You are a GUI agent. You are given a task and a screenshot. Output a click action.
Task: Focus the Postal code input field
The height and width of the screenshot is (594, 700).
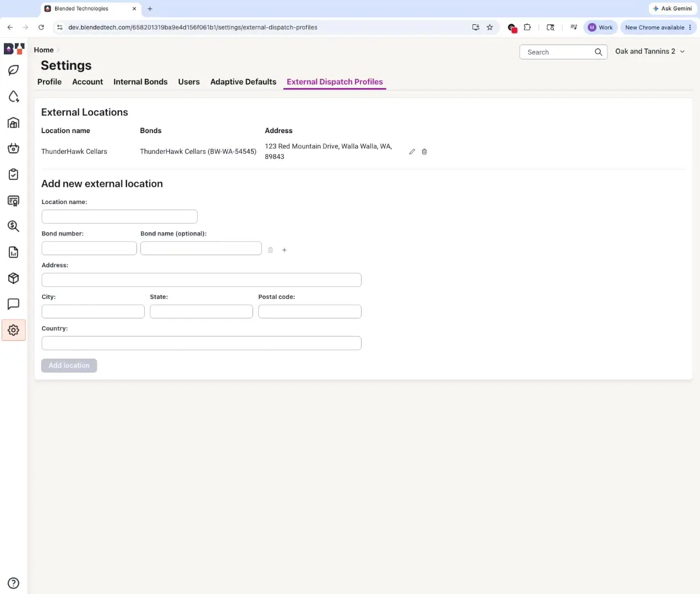point(310,311)
